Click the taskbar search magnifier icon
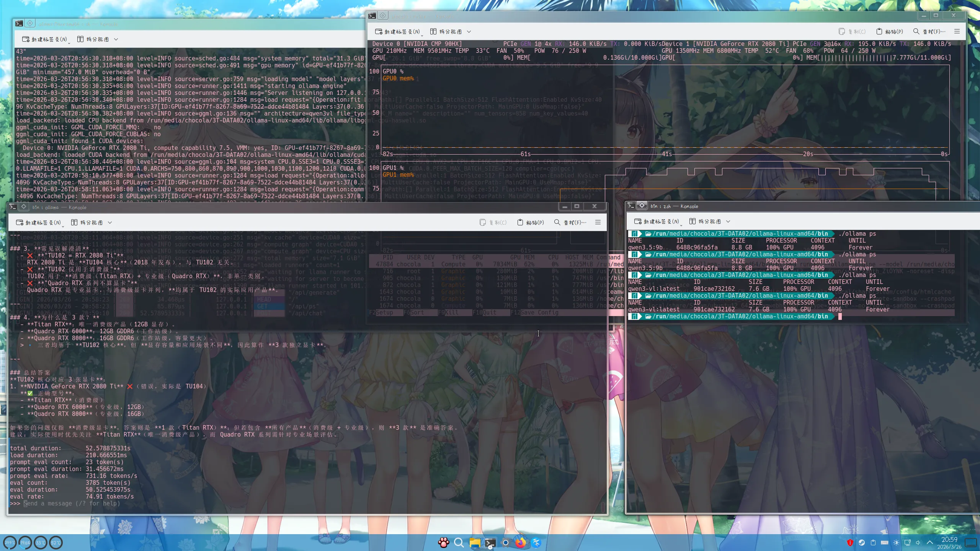Image resolution: width=980 pixels, height=551 pixels. click(x=459, y=543)
